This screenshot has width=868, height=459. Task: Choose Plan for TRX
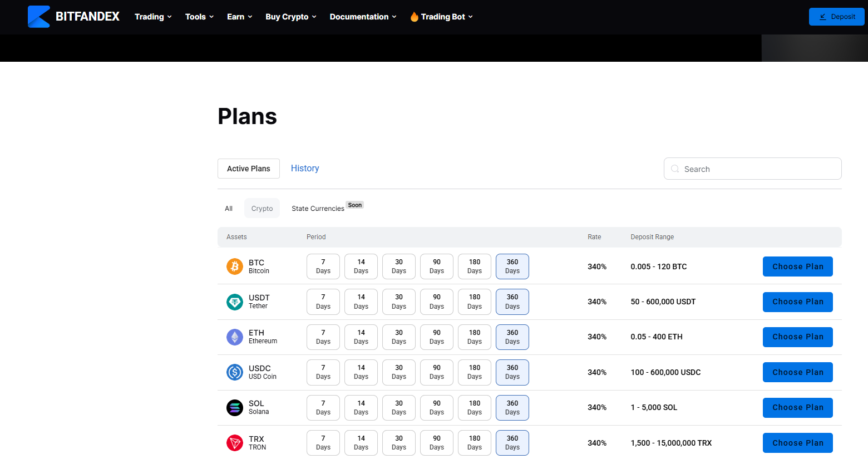pyautogui.click(x=798, y=443)
